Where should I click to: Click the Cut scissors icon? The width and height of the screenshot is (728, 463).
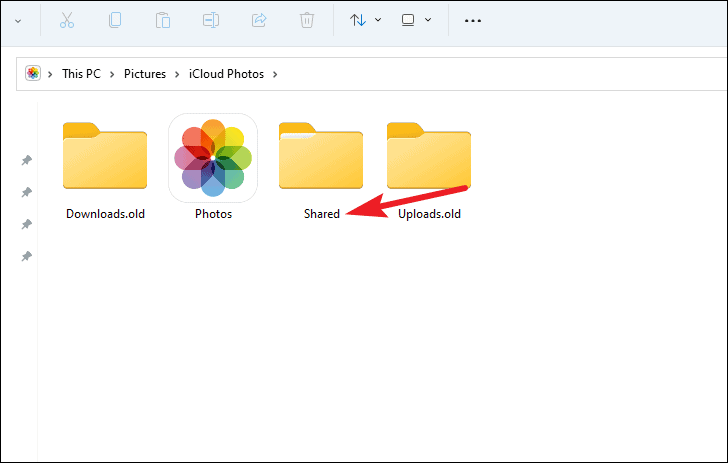(x=67, y=20)
